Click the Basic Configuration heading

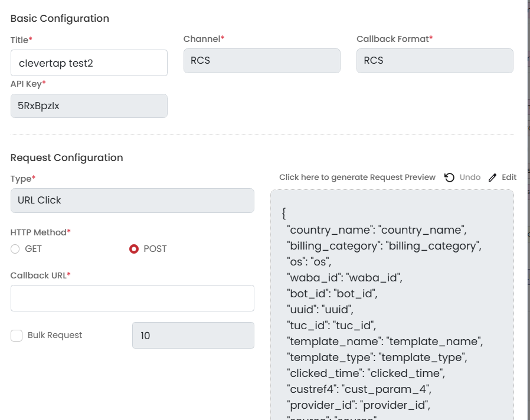60,18
